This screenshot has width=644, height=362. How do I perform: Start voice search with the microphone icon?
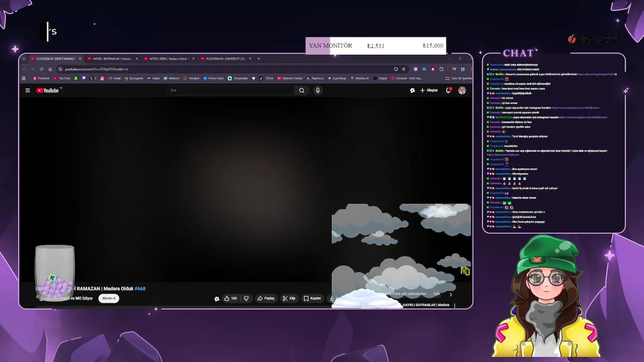point(317,90)
